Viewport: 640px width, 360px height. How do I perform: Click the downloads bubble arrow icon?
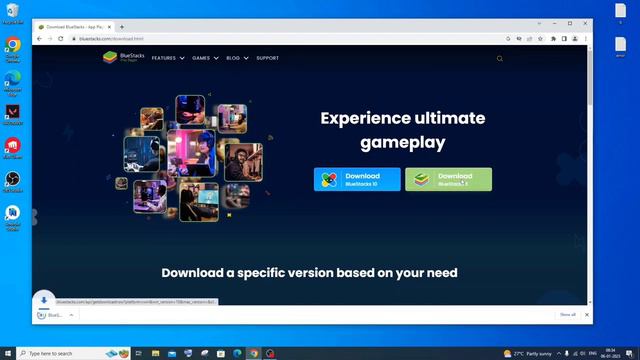tap(44, 300)
